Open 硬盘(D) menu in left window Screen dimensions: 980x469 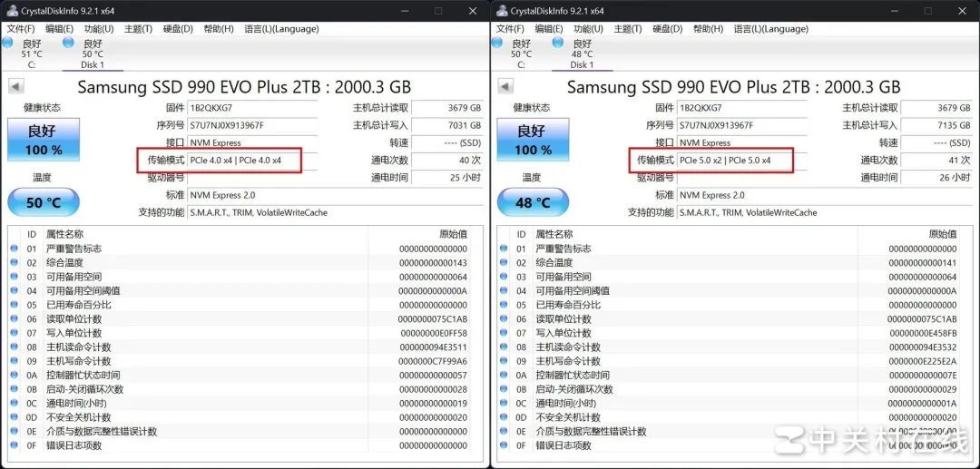click(x=178, y=29)
